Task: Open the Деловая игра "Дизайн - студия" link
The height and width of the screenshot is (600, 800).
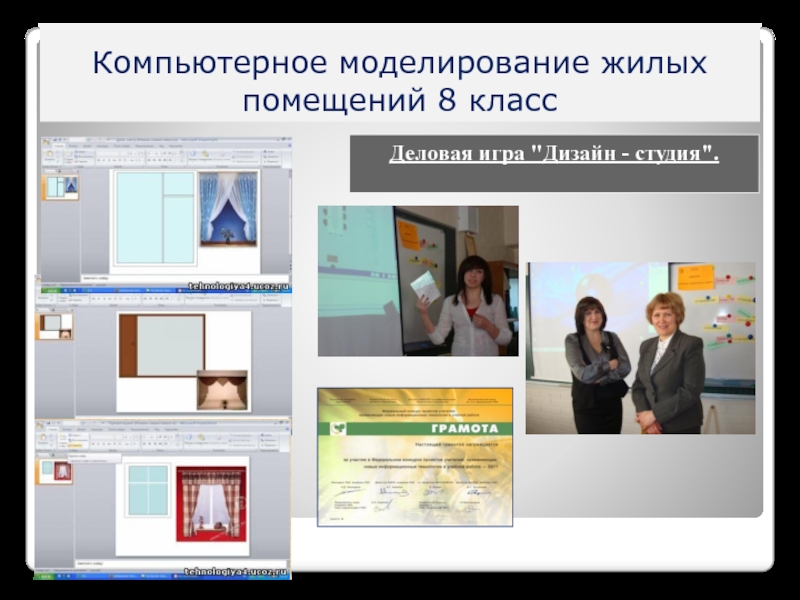Action: 554,157
